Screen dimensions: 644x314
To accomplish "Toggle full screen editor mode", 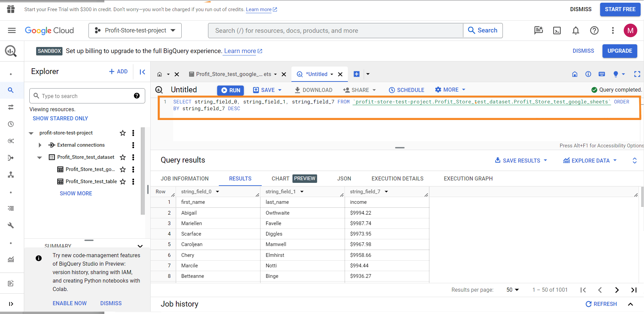I will [637, 74].
